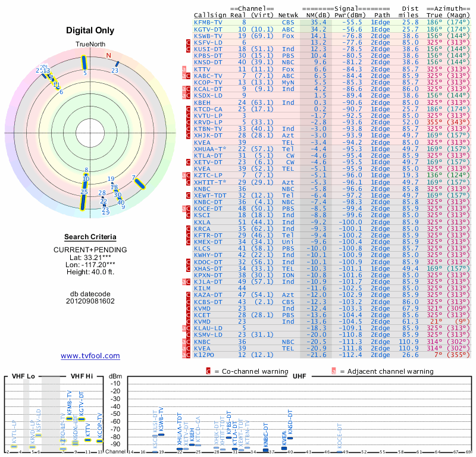The image size is (476, 457).
Task: Click the co-channel warning icon beside K12PO
Action: [188, 355]
